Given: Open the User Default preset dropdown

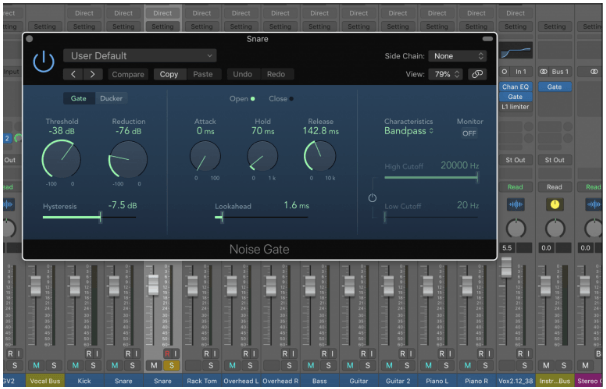Looking at the screenshot, I should (140, 56).
